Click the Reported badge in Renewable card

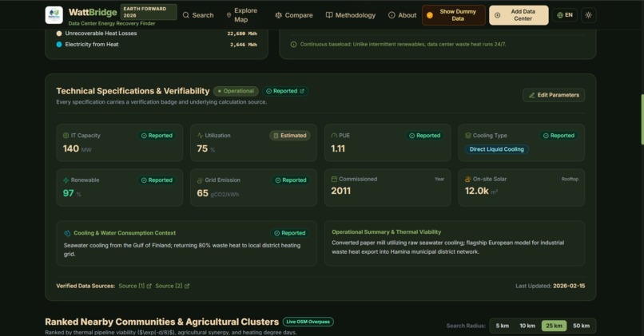pos(157,180)
